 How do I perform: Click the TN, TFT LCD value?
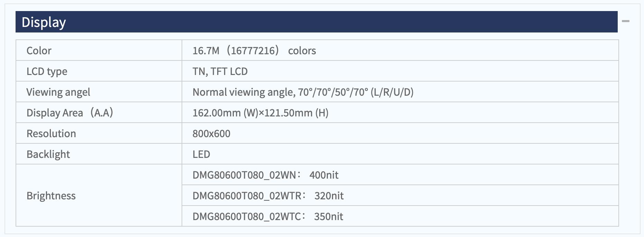[x=220, y=71]
